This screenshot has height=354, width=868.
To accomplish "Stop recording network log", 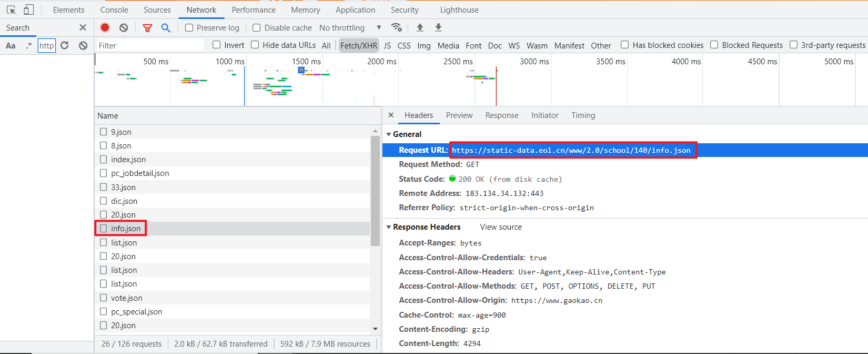I will click(105, 27).
